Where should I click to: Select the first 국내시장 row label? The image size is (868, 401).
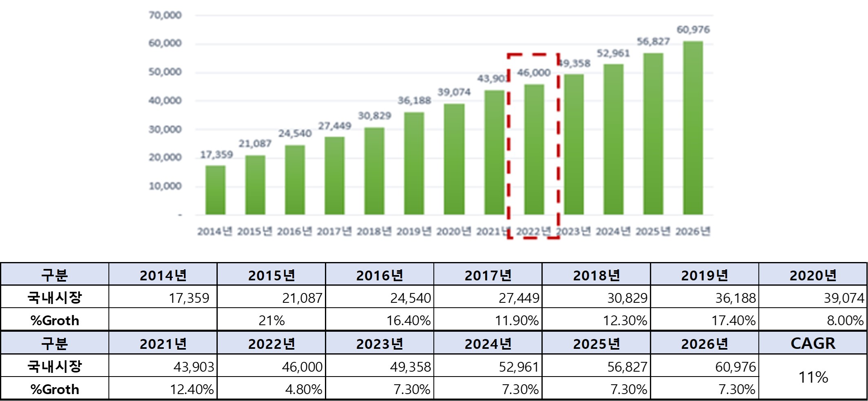pyautogui.click(x=55, y=297)
